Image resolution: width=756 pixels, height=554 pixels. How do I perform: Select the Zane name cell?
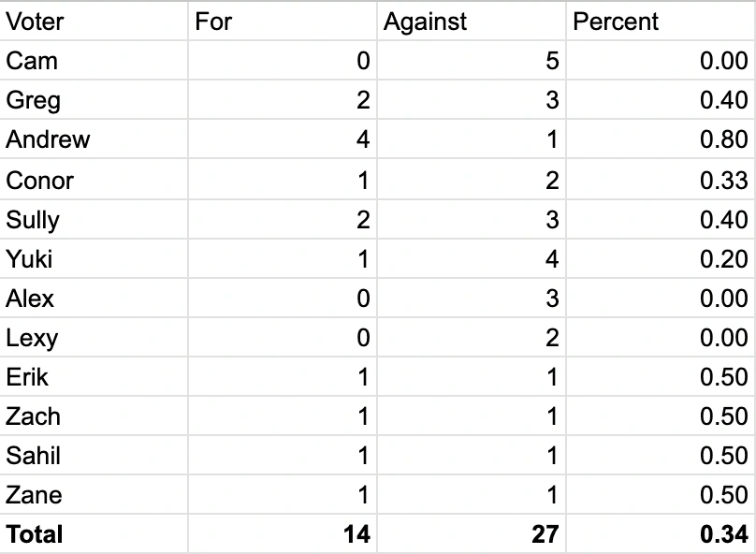pos(94,495)
